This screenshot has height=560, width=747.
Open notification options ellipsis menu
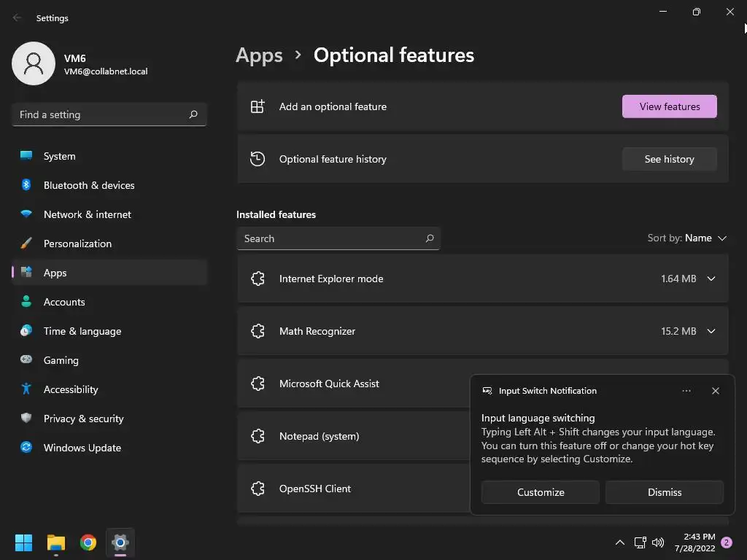coord(686,391)
